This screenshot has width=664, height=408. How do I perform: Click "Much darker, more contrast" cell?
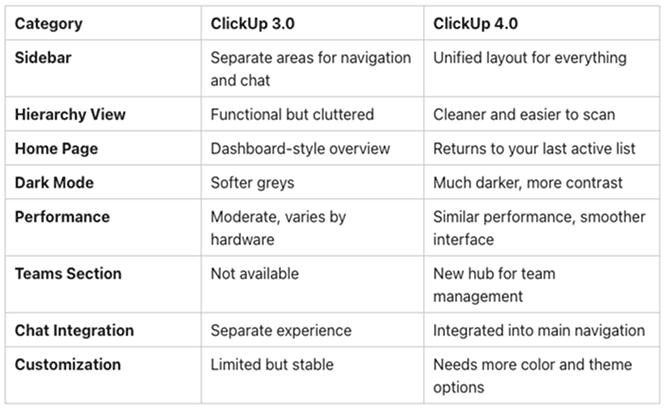527,183
